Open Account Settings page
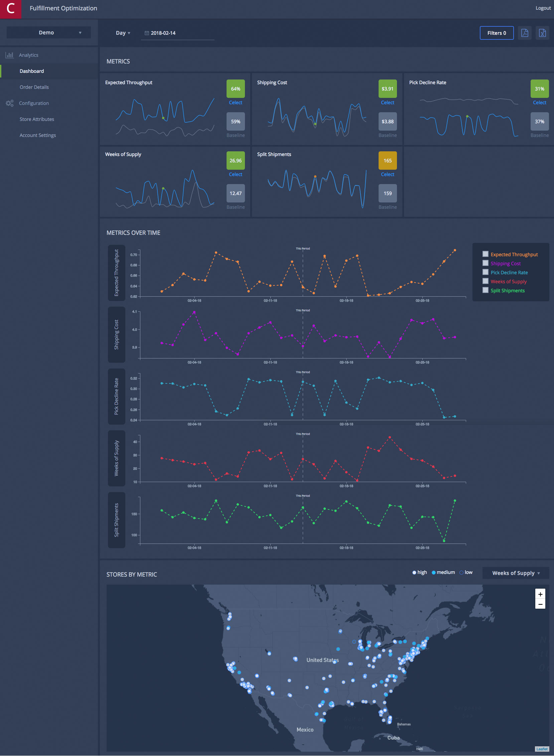The image size is (554, 756). click(37, 135)
